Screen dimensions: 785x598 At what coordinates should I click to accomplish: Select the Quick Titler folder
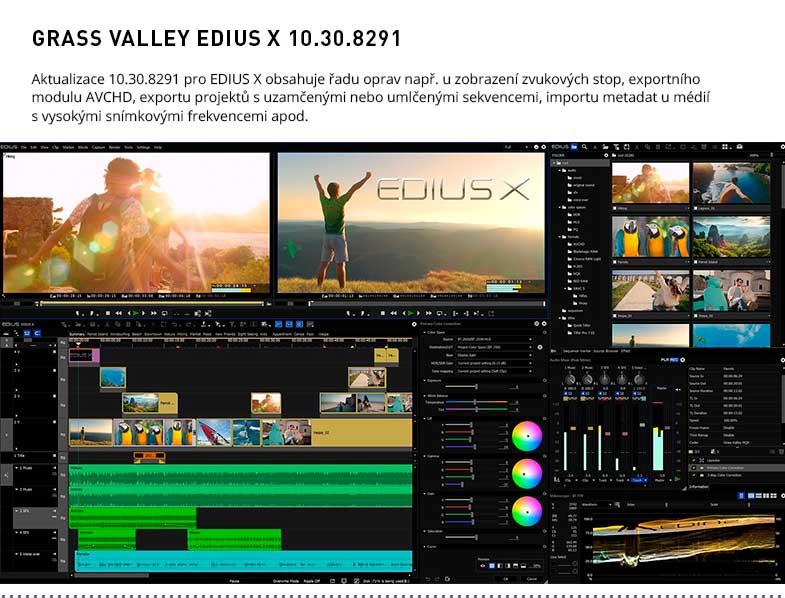[581, 325]
